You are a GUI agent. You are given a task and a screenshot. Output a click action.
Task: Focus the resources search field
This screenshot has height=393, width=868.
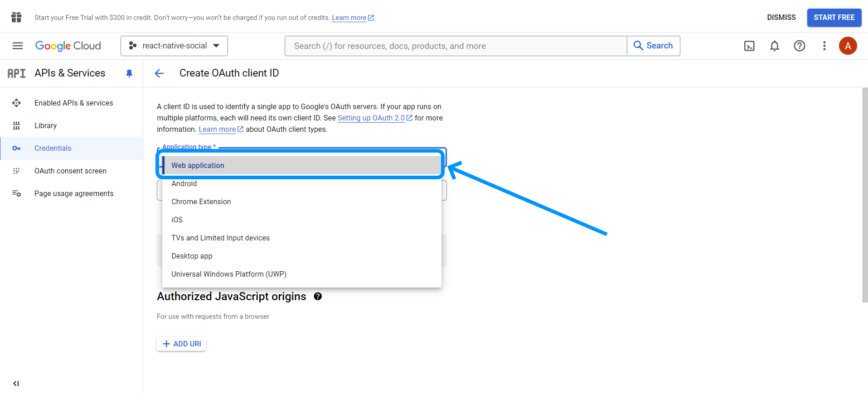click(456, 46)
